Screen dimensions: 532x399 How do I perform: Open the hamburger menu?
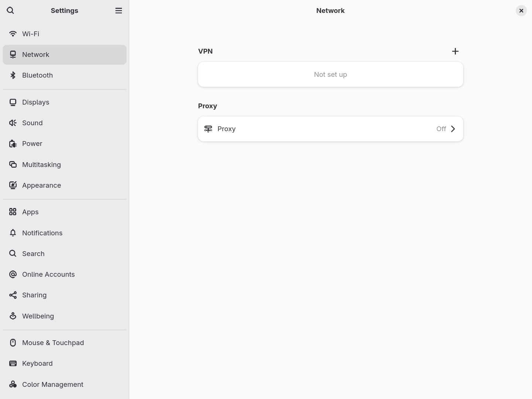(x=118, y=10)
